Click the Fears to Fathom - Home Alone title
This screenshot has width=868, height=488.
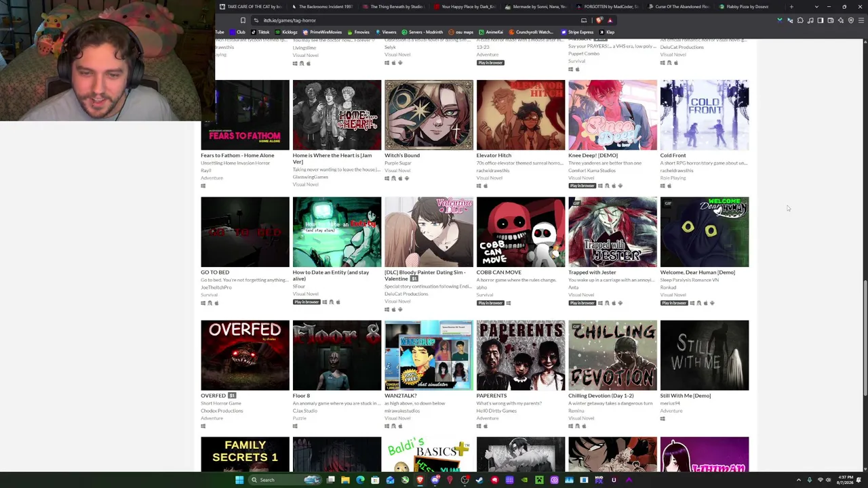(x=237, y=155)
